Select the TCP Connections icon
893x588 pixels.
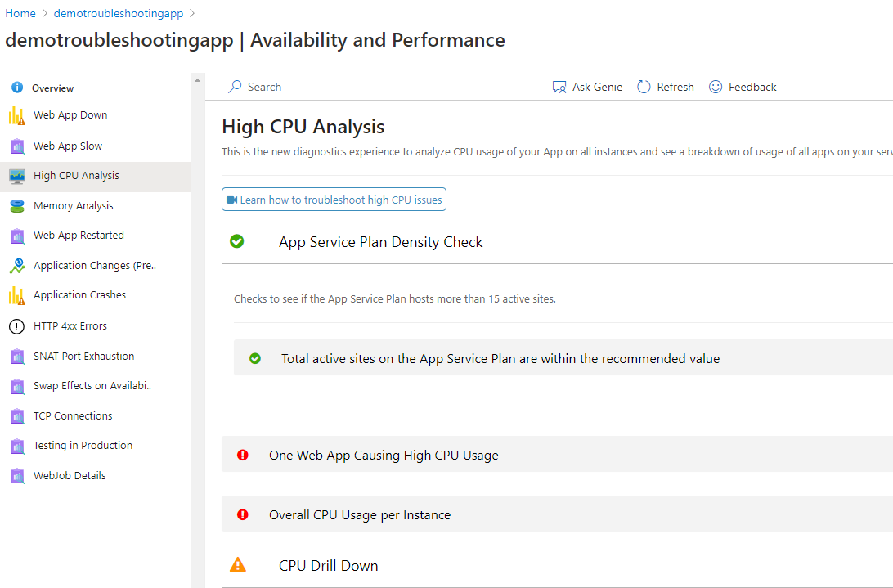tap(17, 415)
